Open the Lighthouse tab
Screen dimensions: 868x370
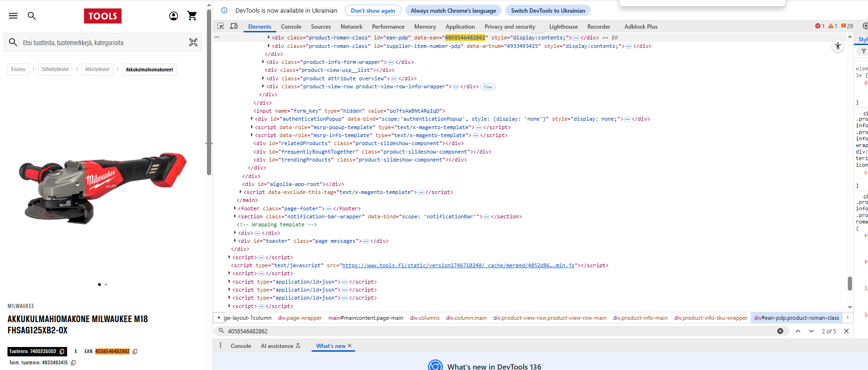[563, 27]
